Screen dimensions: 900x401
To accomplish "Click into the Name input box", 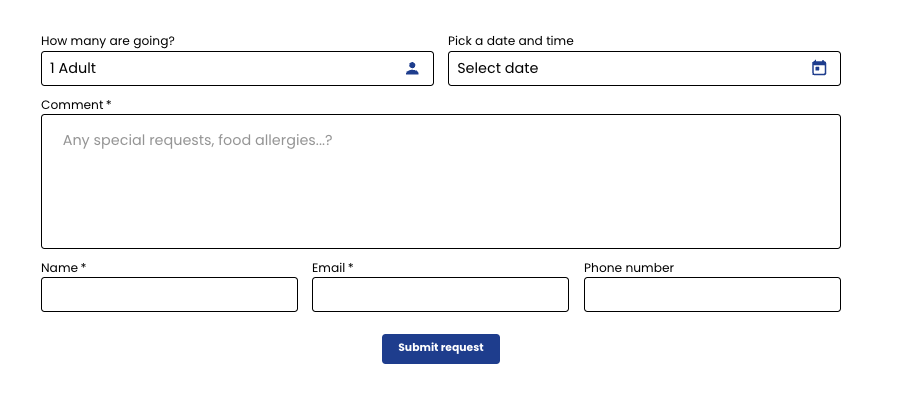I will point(169,295).
